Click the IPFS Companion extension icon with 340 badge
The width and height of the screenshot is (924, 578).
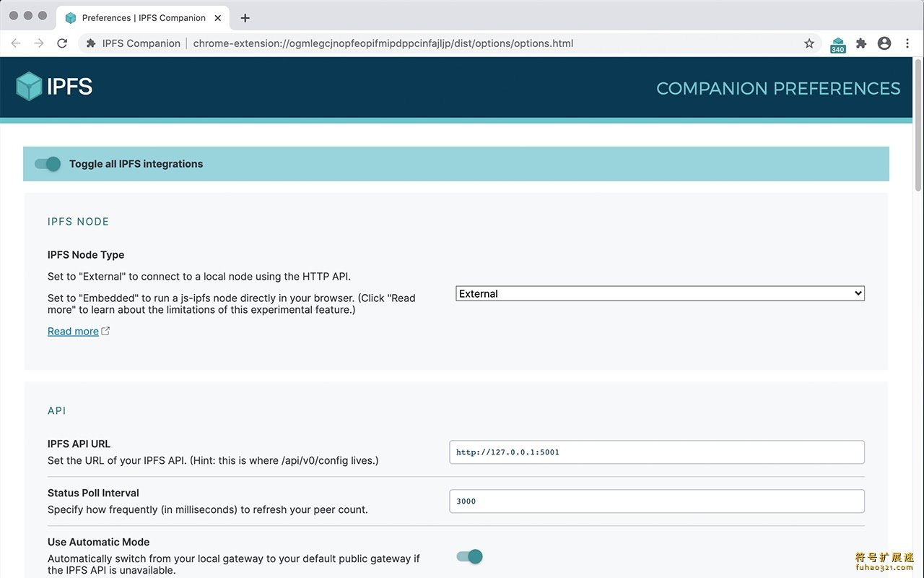(837, 45)
